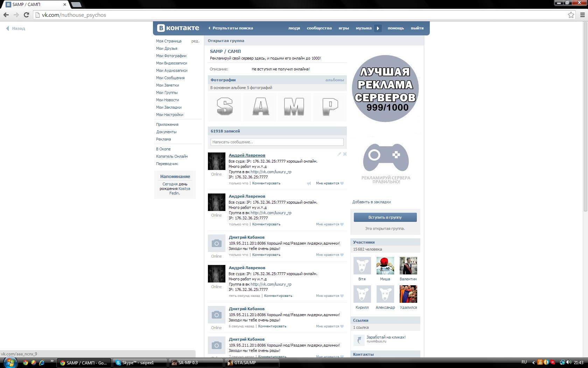
Task: Close the SAMP / САМП browser tab
Action: point(65,5)
